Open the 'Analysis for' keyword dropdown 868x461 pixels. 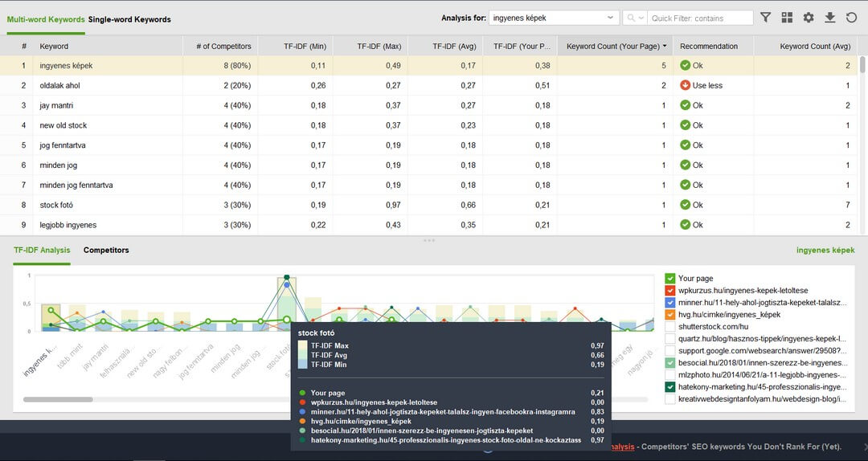click(x=610, y=18)
